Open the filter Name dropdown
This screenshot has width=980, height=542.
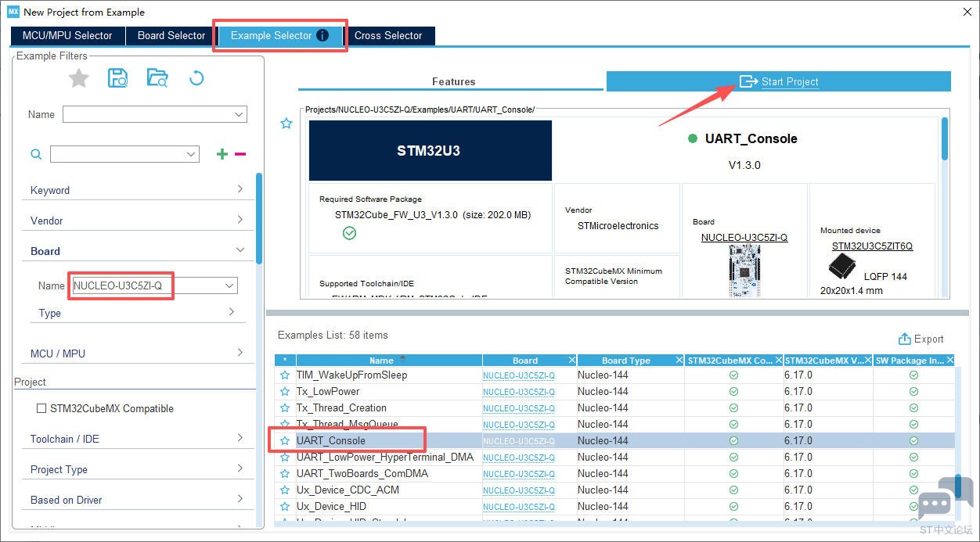tap(240, 114)
